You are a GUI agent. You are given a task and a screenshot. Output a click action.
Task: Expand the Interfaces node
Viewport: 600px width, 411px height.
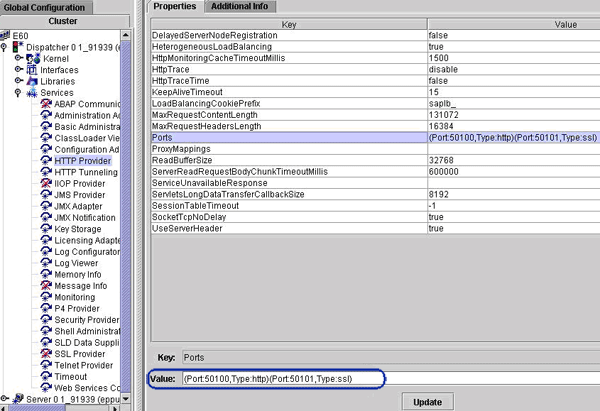pyautogui.click(x=19, y=69)
